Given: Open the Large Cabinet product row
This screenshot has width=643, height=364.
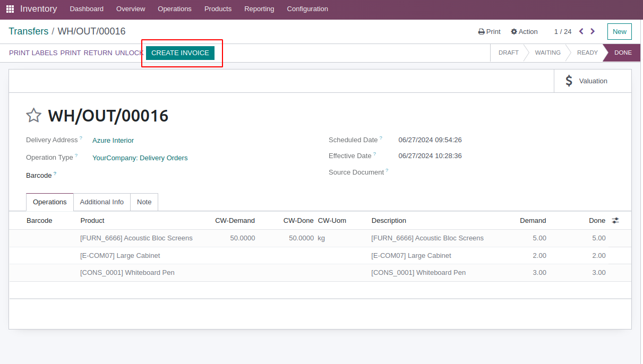Looking at the screenshot, I should 320,256.
